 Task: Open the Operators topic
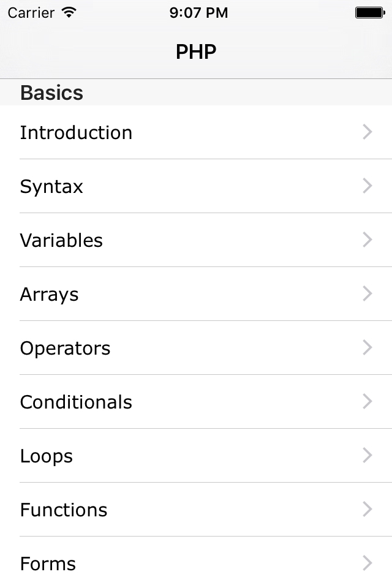tap(65, 348)
